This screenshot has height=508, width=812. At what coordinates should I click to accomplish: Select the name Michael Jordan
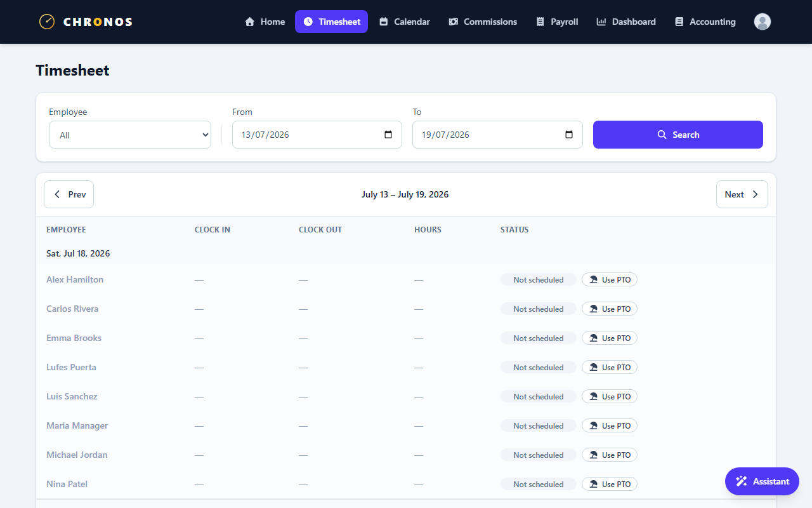pyautogui.click(x=77, y=455)
